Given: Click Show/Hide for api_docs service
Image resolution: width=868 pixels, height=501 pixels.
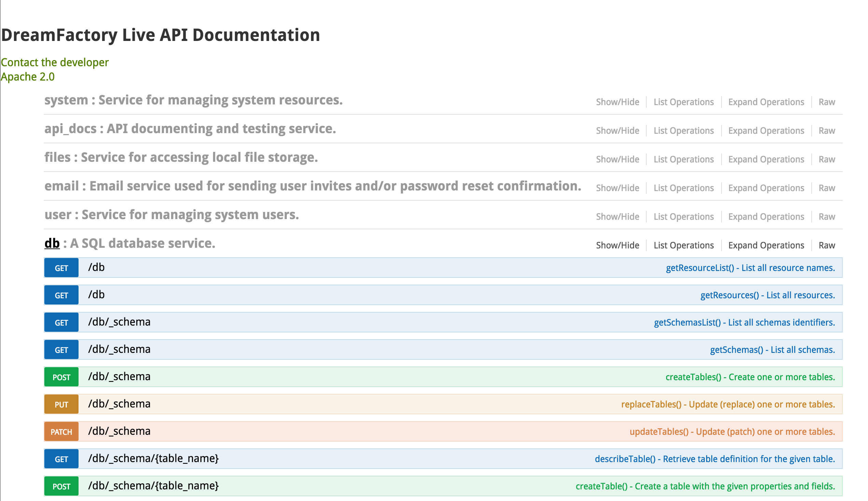Looking at the screenshot, I should 617,130.
